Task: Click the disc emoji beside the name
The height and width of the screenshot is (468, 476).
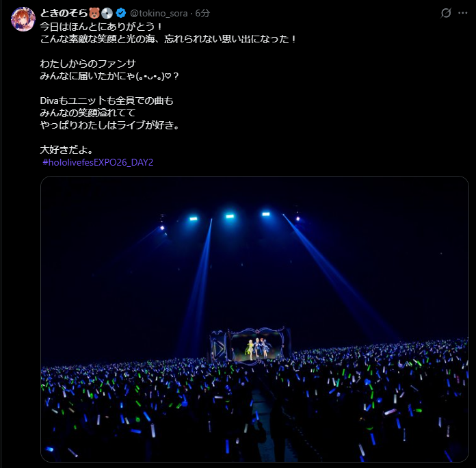Action: (107, 13)
